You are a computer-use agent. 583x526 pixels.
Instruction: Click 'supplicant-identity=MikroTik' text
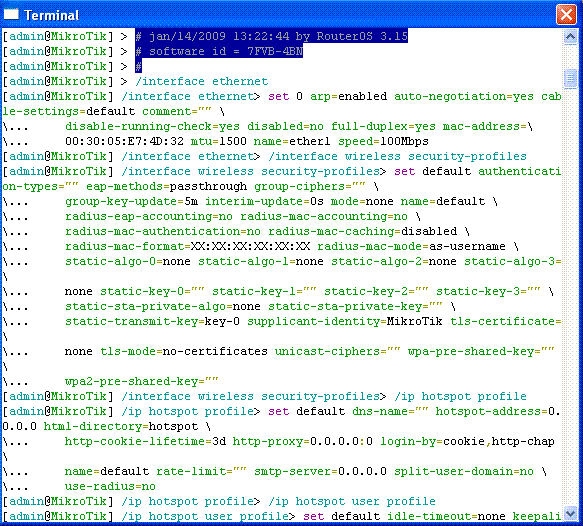345,321
